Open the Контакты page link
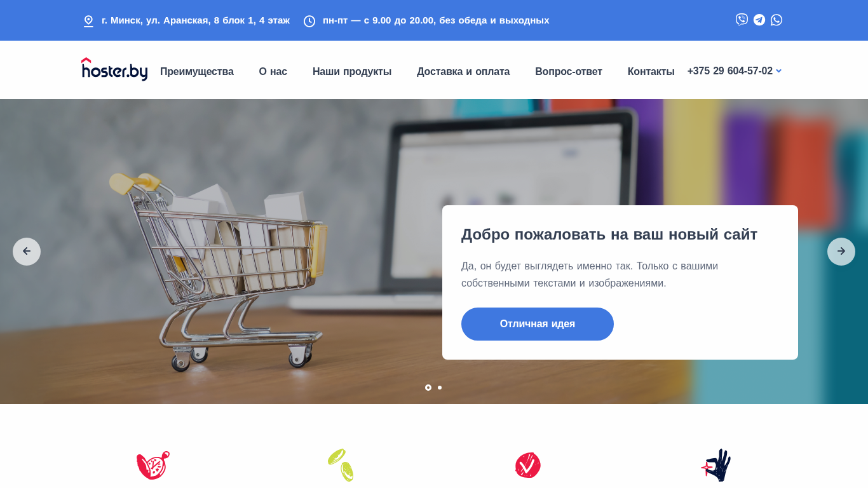Screen dimensions: 868x488 click(x=651, y=72)
